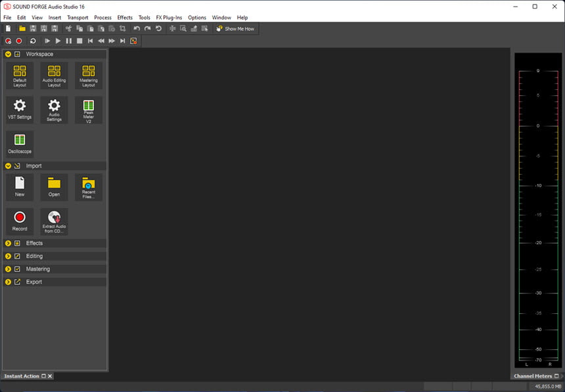Open the Transport menu
The width and height of the screenshot is (565, 392).
[x=78, y=17]
